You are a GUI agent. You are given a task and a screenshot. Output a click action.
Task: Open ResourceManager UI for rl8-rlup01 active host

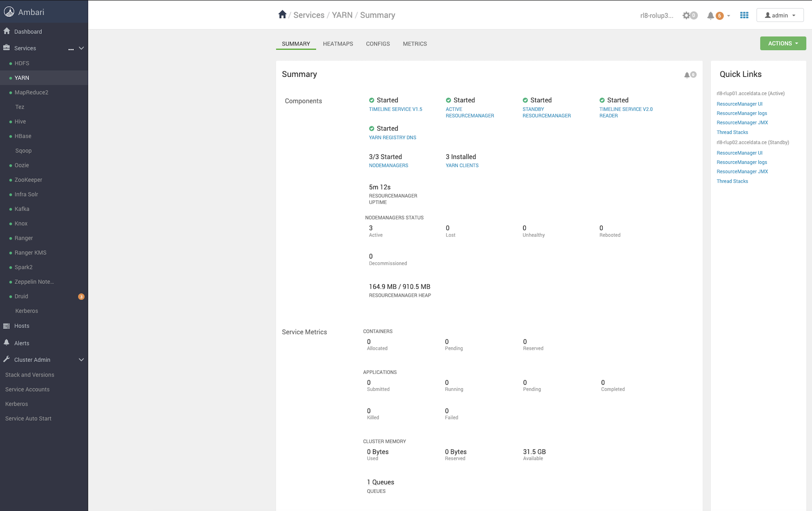[x=739, y=104]
